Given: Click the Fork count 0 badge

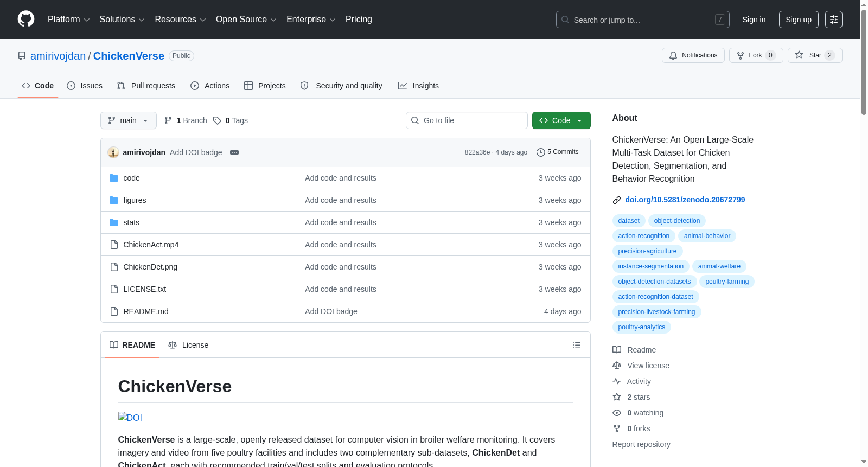Looking at the screenshot, I should [770, 55].
